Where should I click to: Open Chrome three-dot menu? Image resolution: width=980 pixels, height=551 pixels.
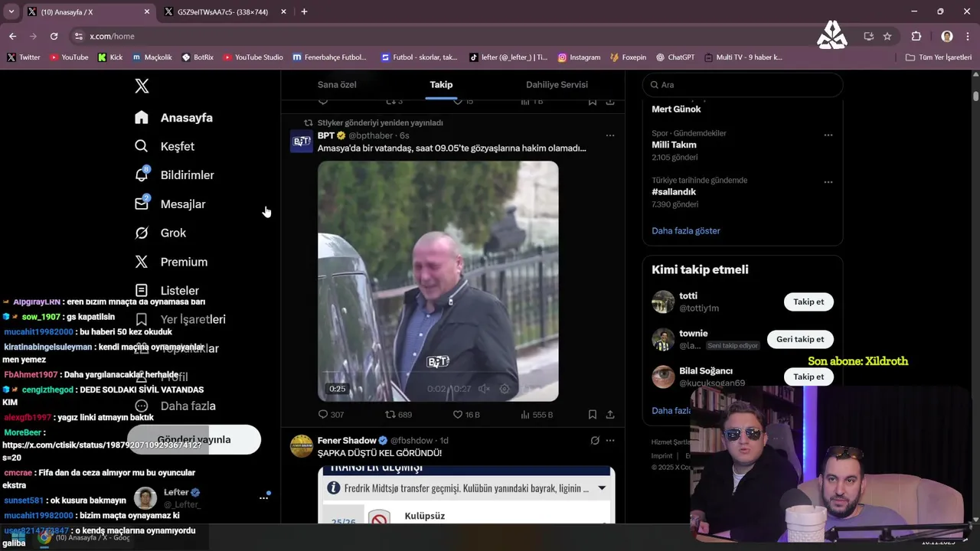968,36
